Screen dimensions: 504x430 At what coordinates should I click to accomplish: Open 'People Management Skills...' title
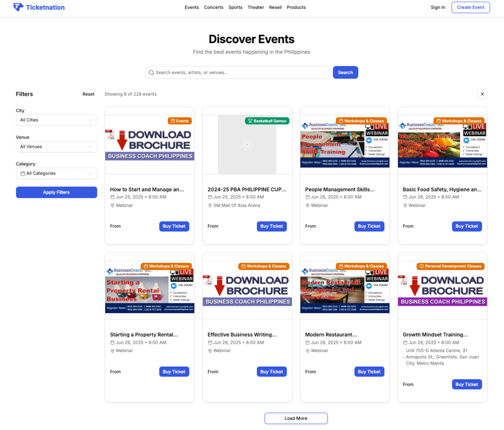[x=340, y=190]
